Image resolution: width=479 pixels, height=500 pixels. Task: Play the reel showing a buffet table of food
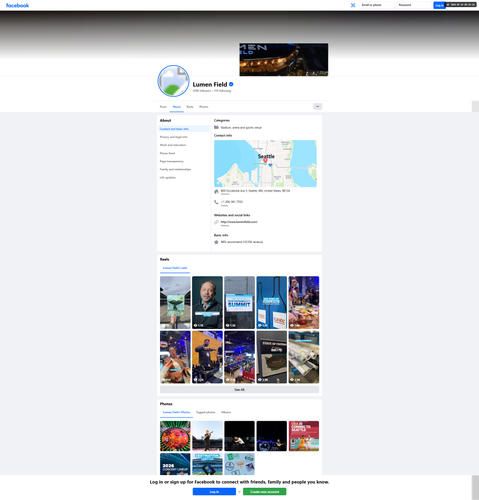point(304,302)
